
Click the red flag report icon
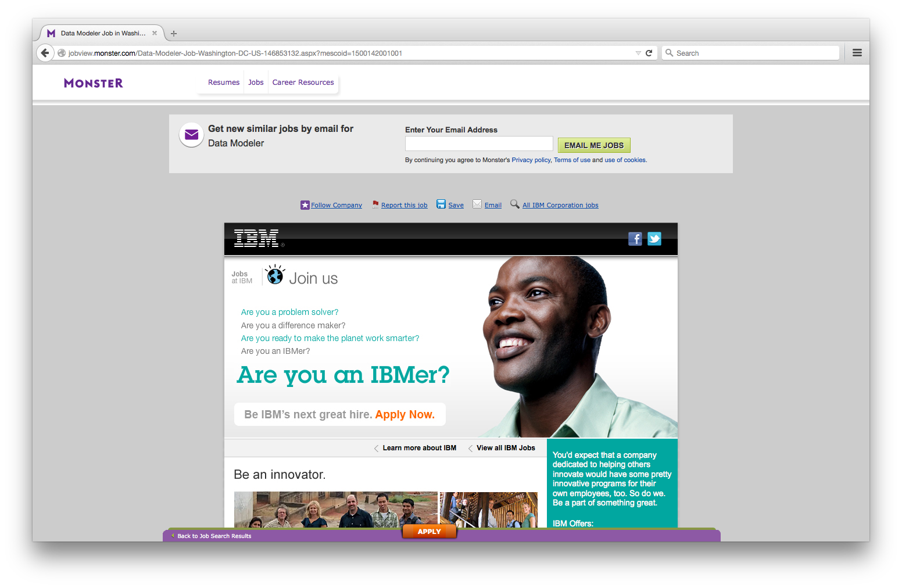[375, 204]
